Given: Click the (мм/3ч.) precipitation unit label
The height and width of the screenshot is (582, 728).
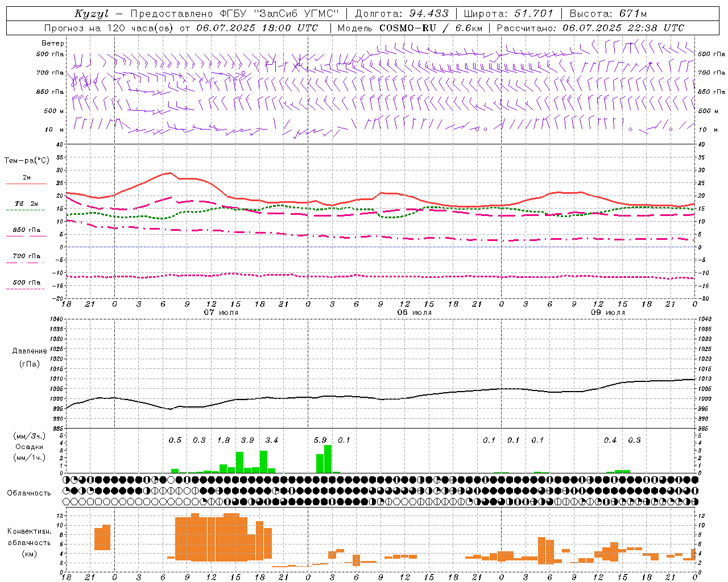Looking at the screenshot, I should tap(30, 436).
